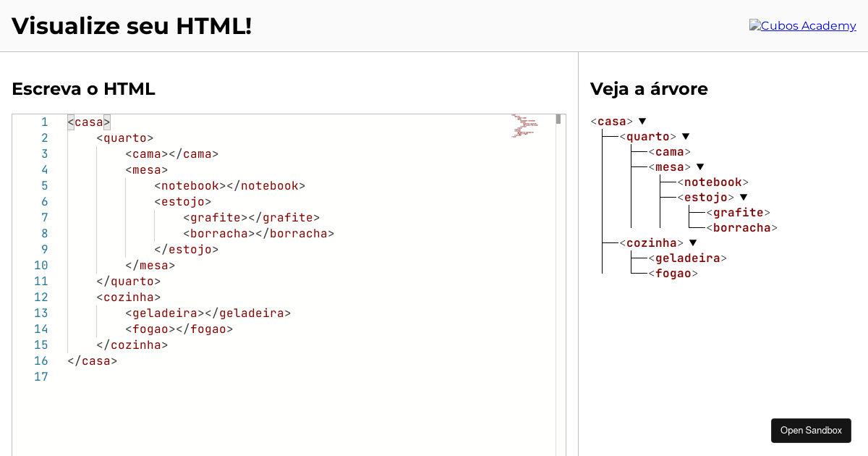Select the <grafite> node in the tree
Screen dimensions: 868x456
point(738,212)
